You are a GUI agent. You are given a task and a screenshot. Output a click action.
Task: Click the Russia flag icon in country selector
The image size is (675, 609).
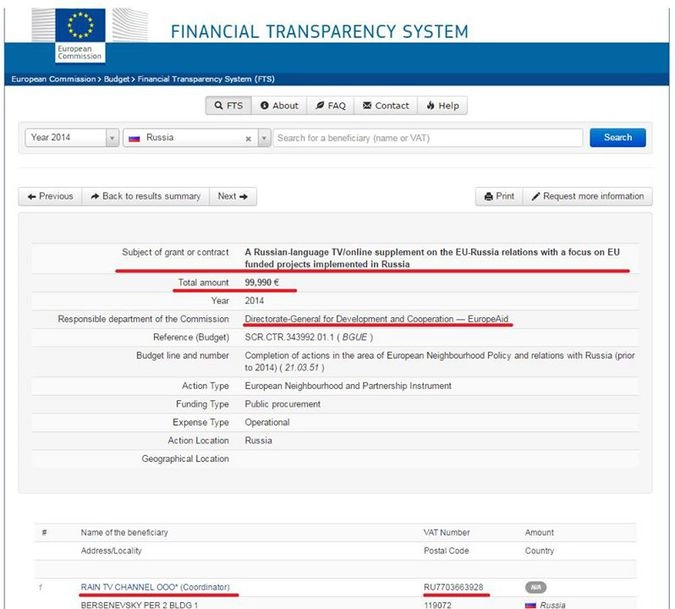click(x=134, y=137)
